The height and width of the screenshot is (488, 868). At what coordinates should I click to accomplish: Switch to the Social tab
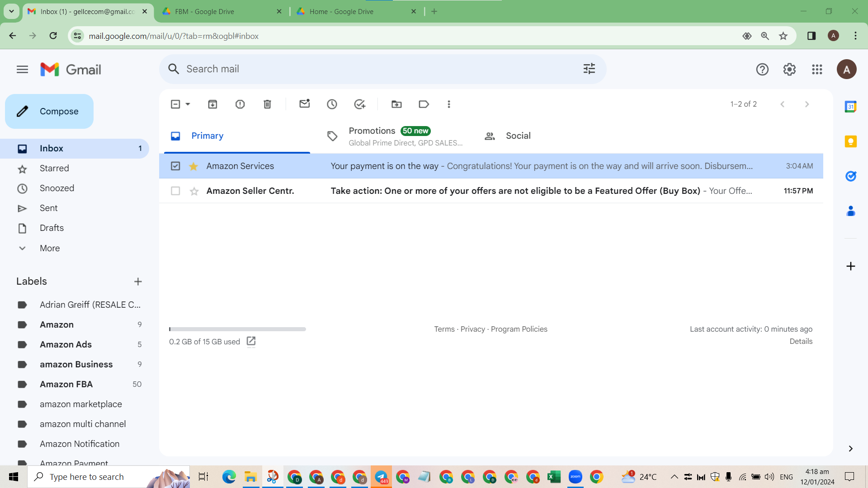tap(551, 136)
